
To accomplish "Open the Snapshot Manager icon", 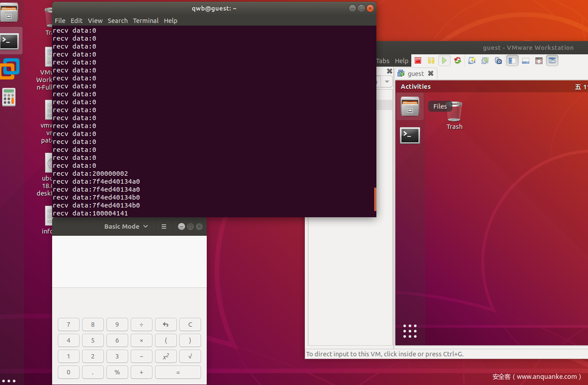I will [x=498, y=60].
